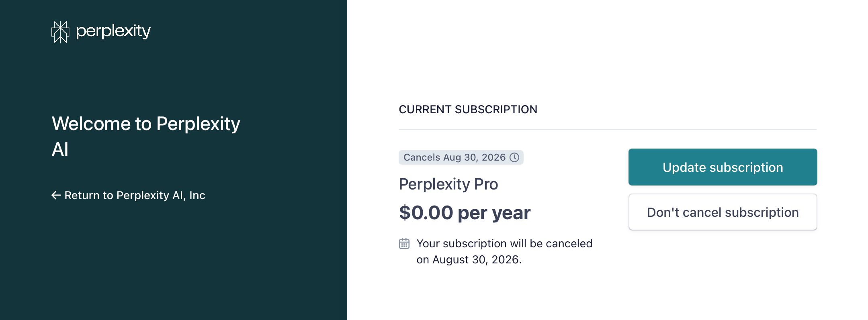
Task: Open Update subscription
Action: click(723, 167)
